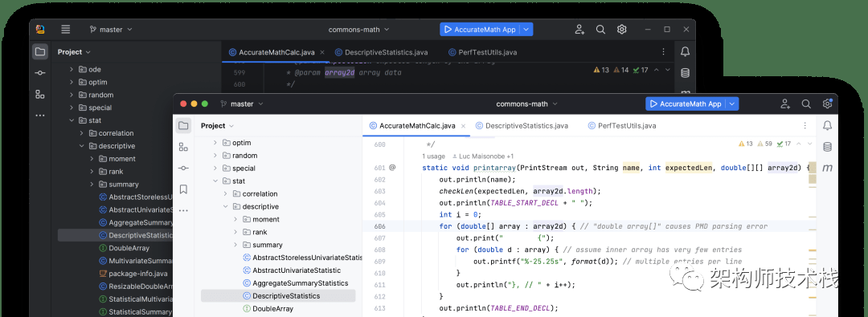Go to next highlighted problem in front window

tap(810, 144)
